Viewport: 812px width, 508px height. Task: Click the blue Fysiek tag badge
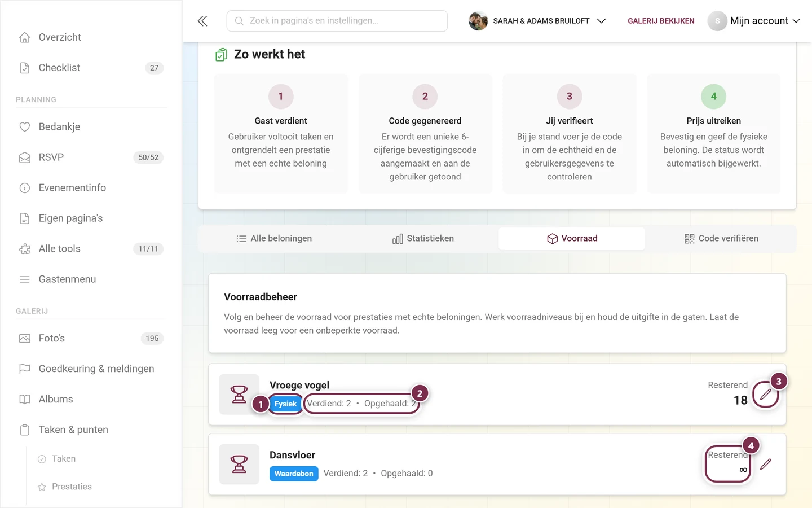[x=285, y=404]
